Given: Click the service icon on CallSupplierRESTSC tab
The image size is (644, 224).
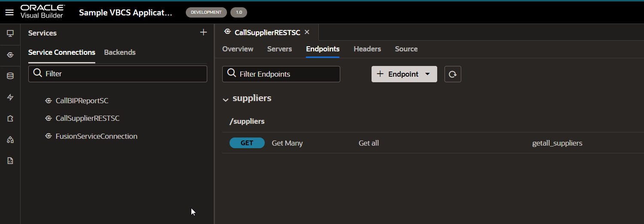Looking at the screenshot, I should click(227, 32).
